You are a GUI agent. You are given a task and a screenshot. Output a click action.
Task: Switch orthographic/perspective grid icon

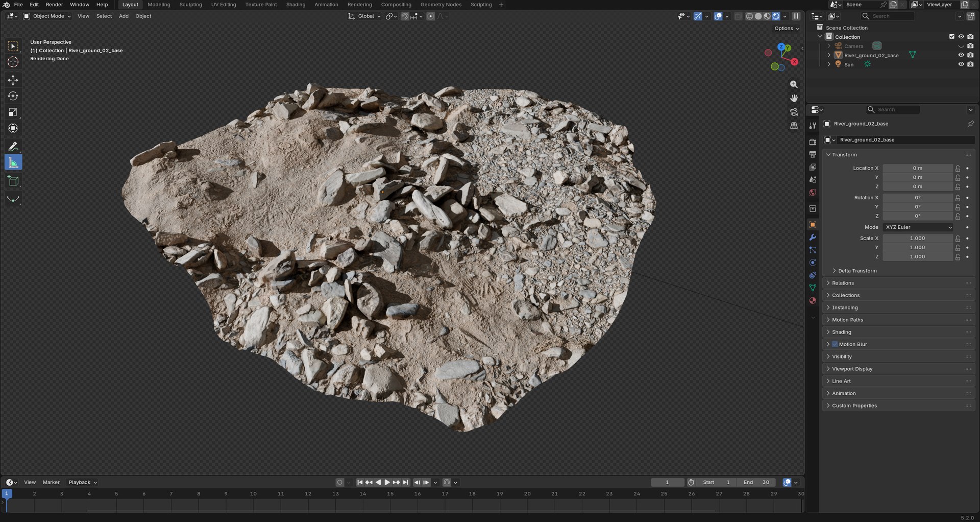tap(794, 126)
